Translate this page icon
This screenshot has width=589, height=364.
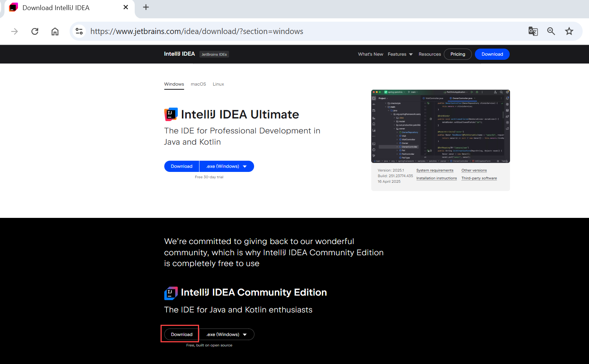533,31
